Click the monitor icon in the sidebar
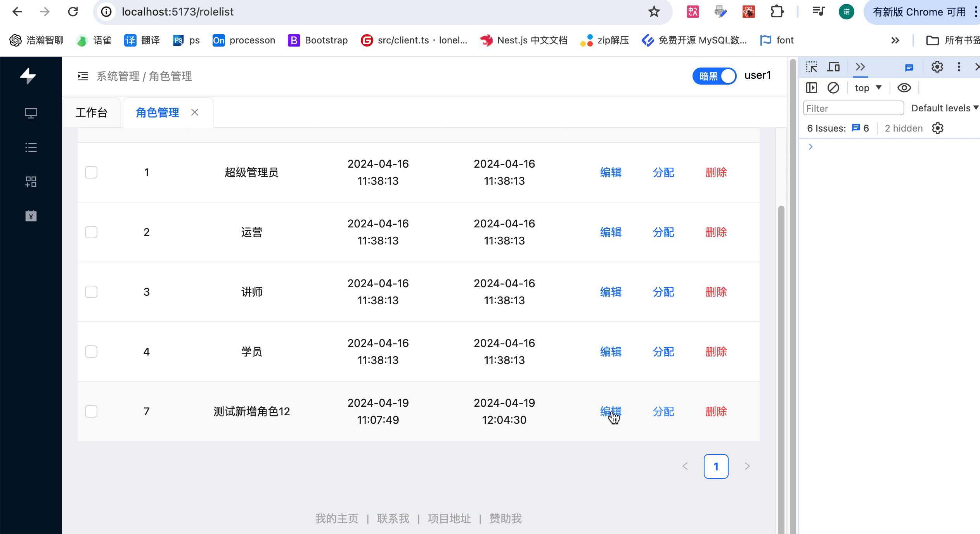The height and width of the screenshot is (534, 980). pyautogui.click(x=31, y=113)
